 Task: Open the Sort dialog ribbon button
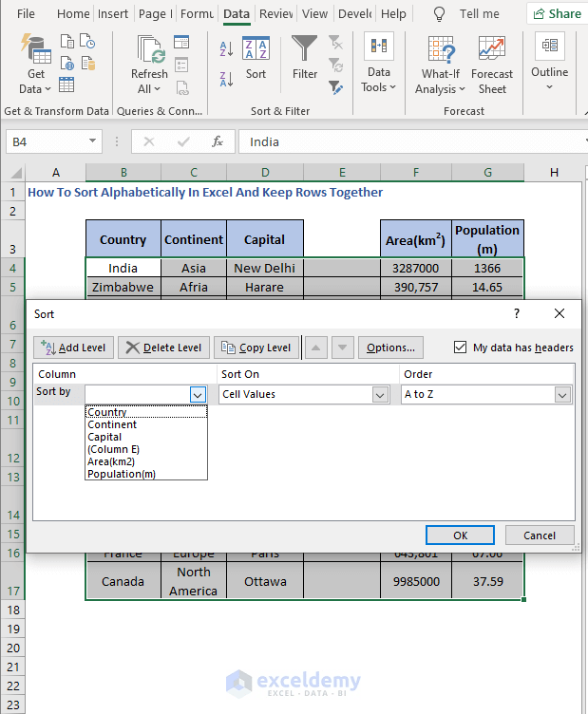256,58
